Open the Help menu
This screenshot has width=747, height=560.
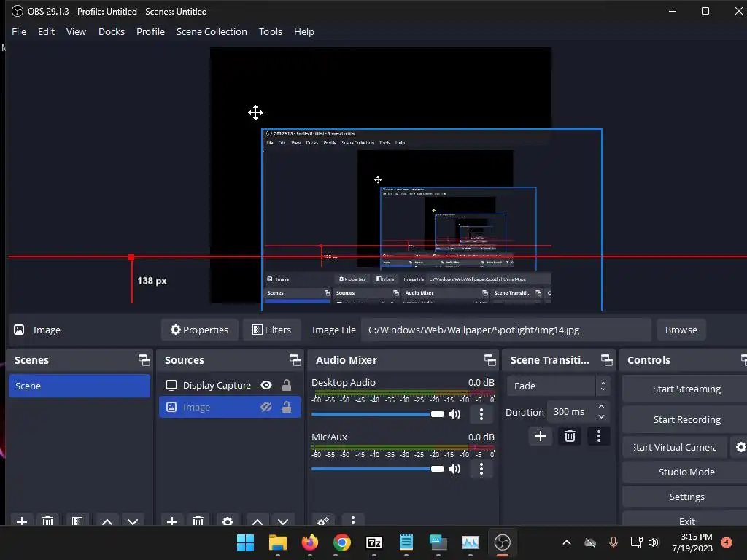(304, 32)
